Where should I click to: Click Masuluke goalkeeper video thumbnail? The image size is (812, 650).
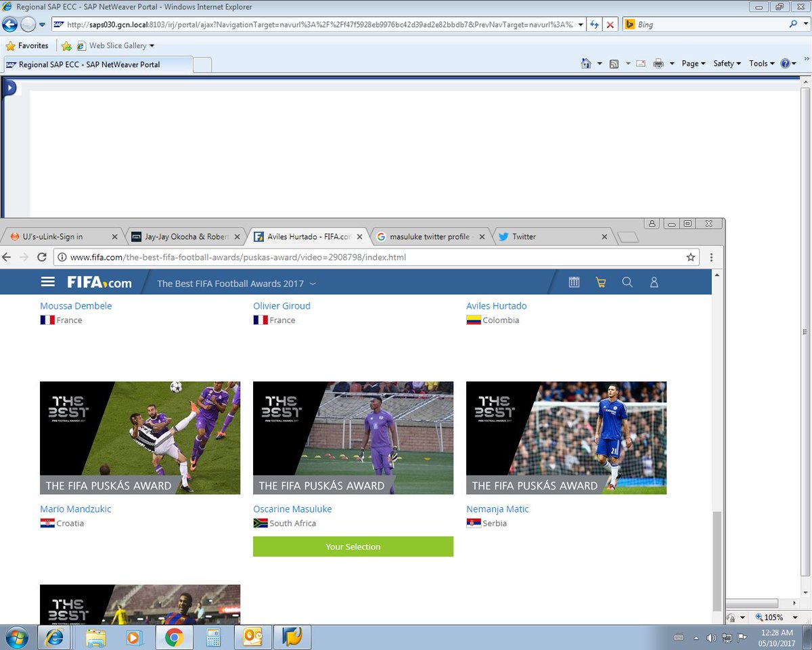tap(353, 437)
